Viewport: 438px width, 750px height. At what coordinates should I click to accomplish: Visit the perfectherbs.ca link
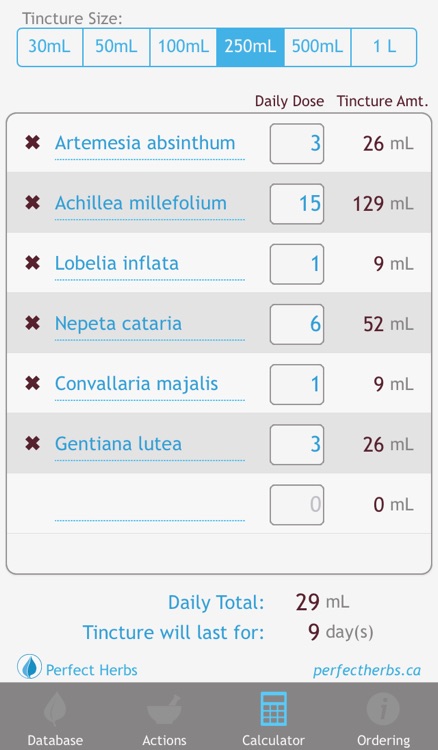tap(367, 671)
